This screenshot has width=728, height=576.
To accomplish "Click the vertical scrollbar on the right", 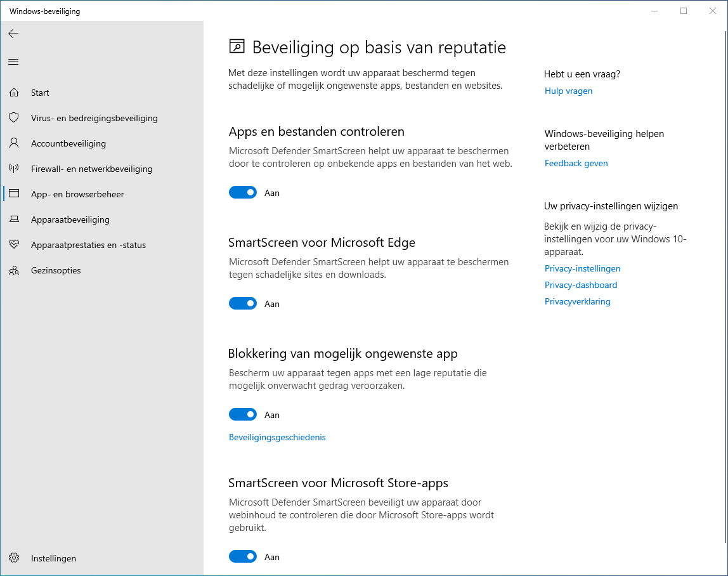I will pyautogui.click(x=725, y=285).
